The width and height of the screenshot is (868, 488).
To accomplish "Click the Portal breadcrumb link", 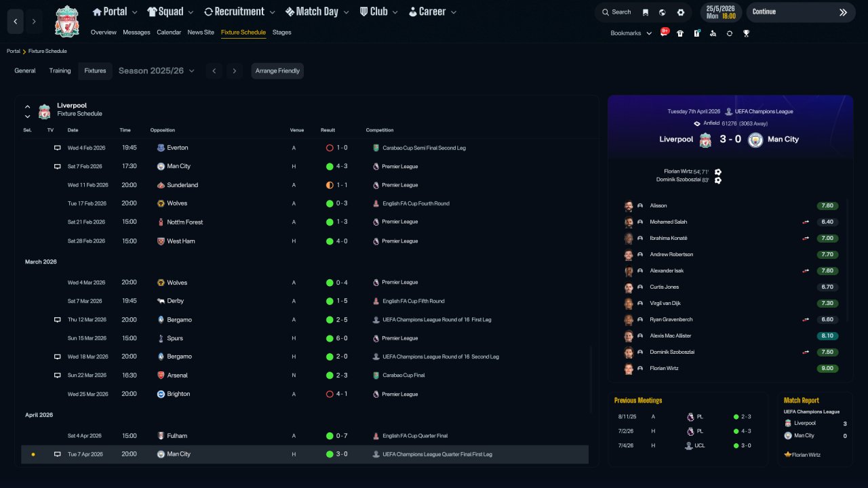I will [x=14, y=52].
